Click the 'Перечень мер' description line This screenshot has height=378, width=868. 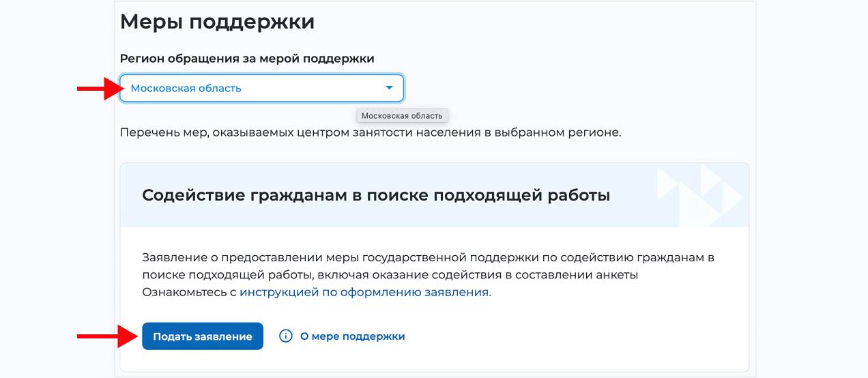point(371,132)
